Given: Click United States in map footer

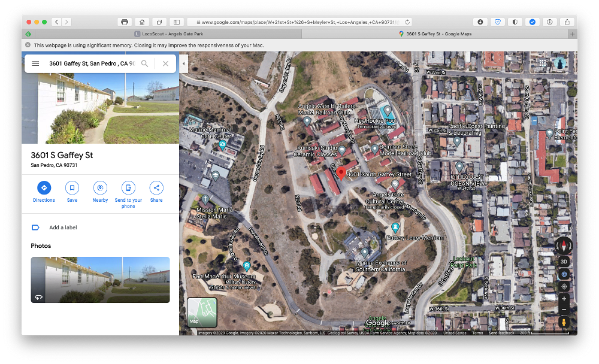Looking at the screenshot, I should point(455,333).
